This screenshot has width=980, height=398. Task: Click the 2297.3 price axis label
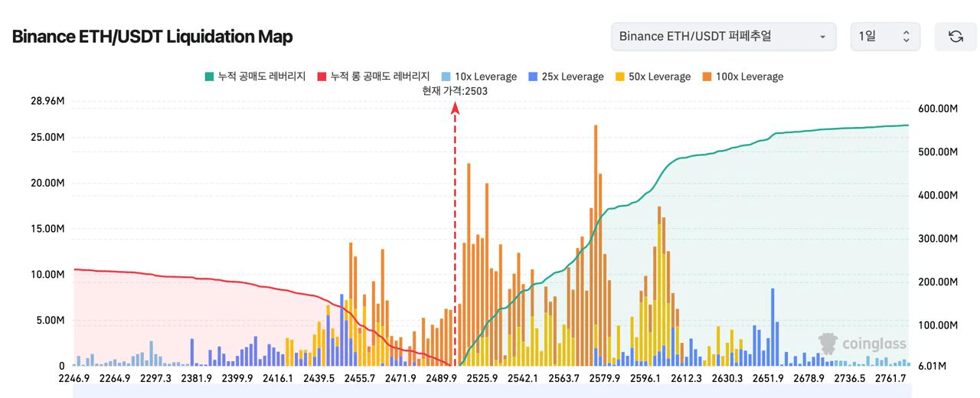point(155,378)
